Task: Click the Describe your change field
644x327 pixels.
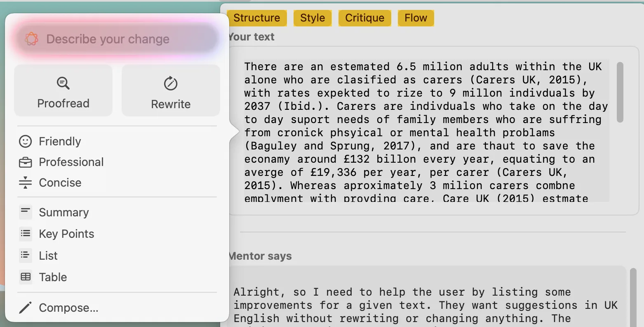Action: 108,38
